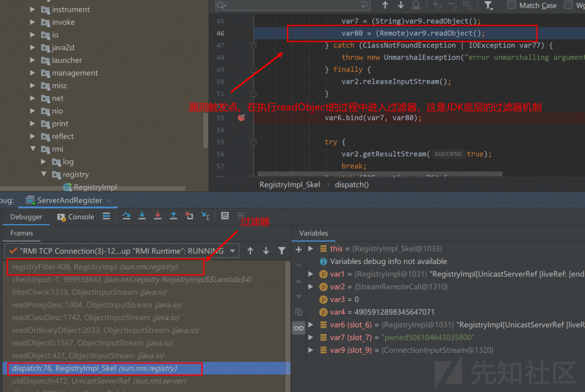The width and height of the screenshot is (585, 392).
Task: Click the Step Into debugger icon
Action: 142,216
